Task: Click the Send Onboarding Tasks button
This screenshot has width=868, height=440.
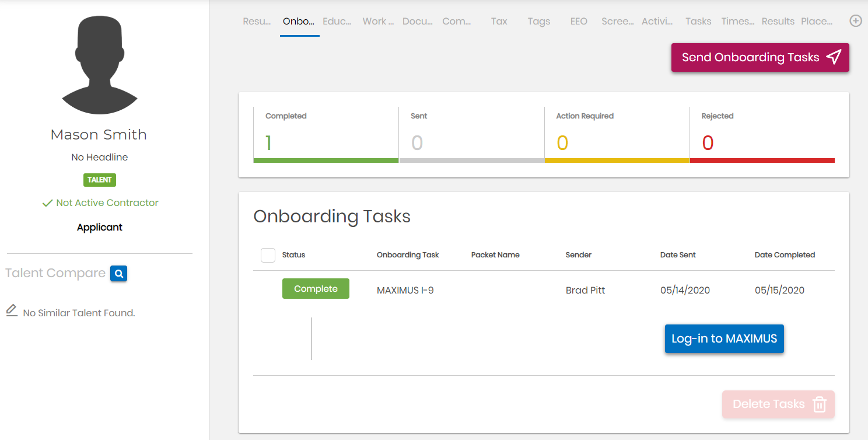Action: [x=760, y=57]
